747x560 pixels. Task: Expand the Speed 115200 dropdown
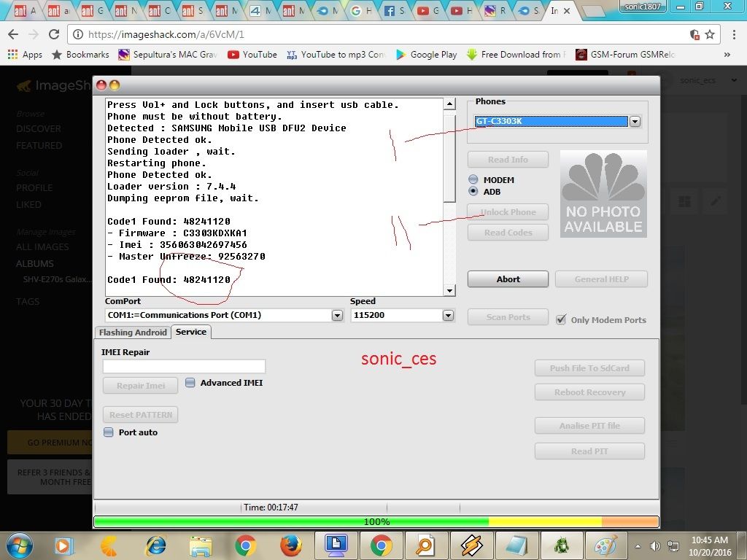pyautogui.click(x=449, y=316)
